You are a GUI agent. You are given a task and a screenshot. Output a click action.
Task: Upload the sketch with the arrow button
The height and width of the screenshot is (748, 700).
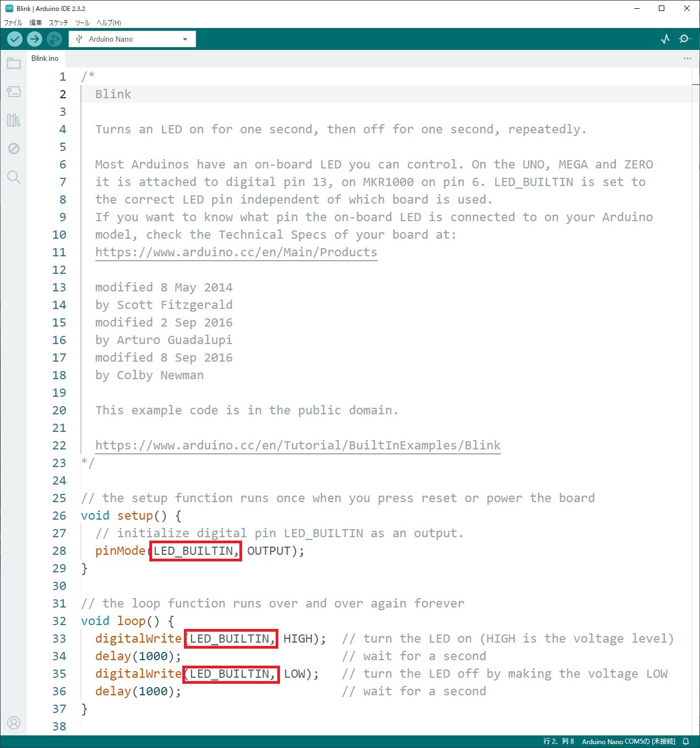coord(35,39)
